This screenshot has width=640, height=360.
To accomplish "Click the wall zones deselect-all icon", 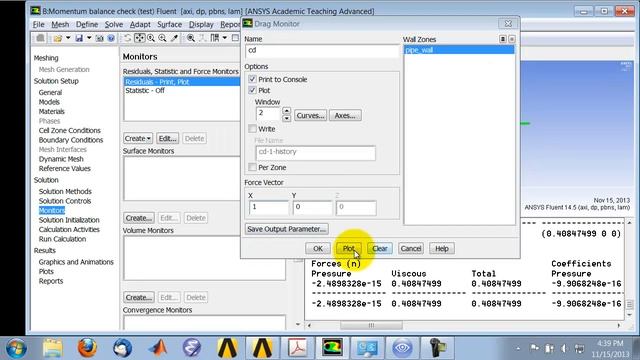I will click(x=512, y=39).
